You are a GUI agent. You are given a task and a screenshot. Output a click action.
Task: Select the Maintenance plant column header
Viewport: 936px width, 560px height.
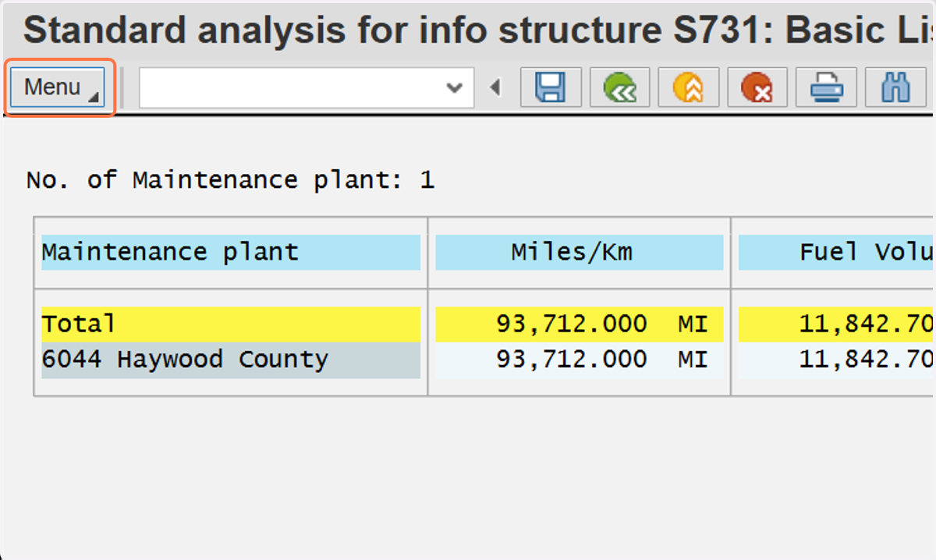point(231,253)
